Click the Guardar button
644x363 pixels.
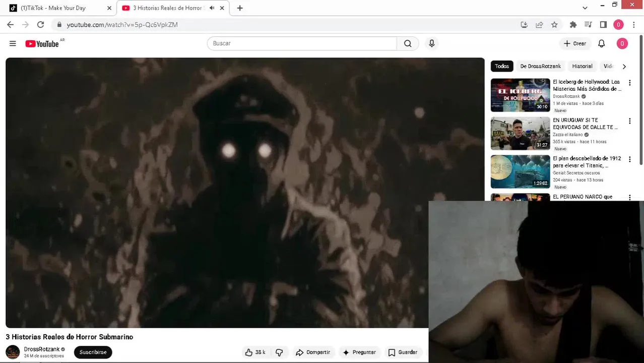coord(403,352)
